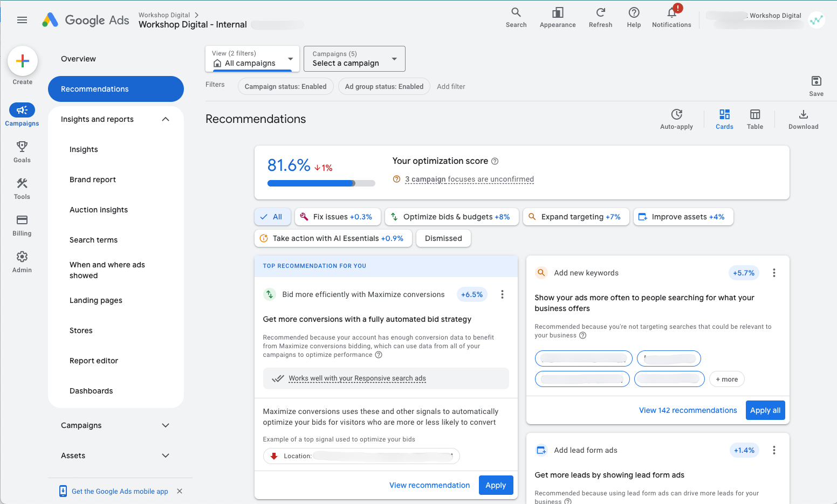Select the All recommendations filter chip
Viewport: 837px width, 504px height.
point(272,217)
